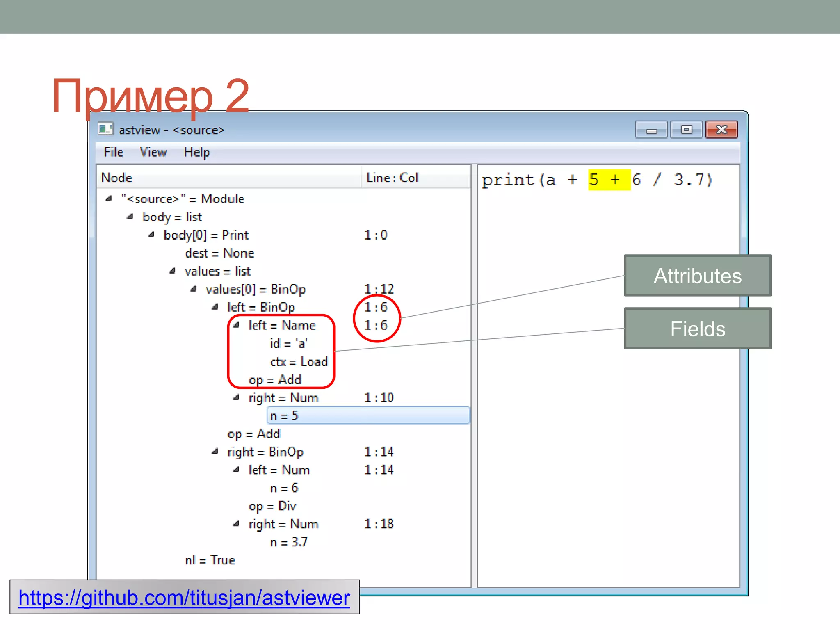
Task: Click the 1 : 18 line-column cell
Action: (x=379, y=524)
